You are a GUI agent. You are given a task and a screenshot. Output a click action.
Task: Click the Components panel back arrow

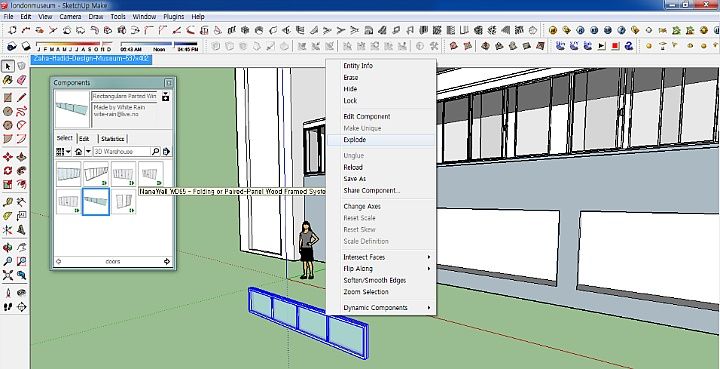pyautogui.click(x=58, y=262)
